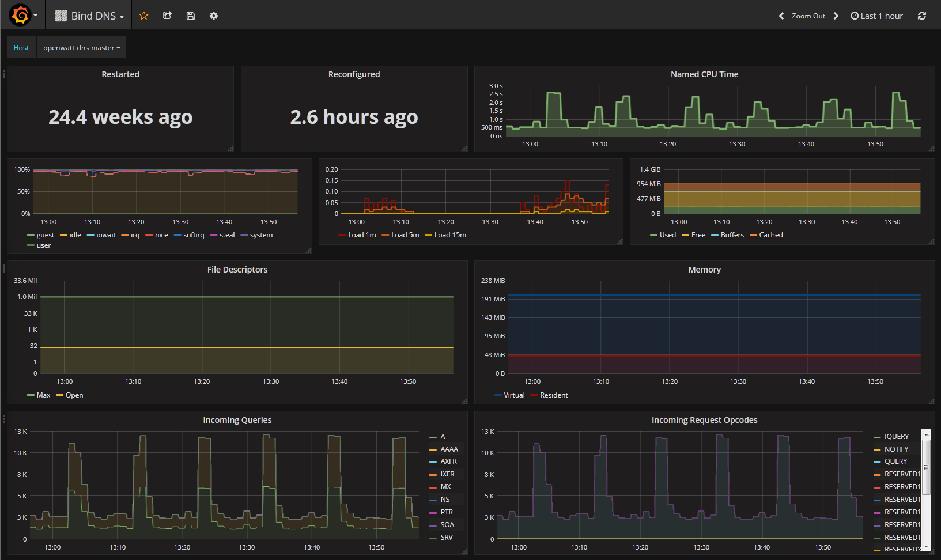Image resolution: width=941 pixels, height=560 pixels.
Task: Open the Incoming Queries panel title menu
Action: (237, 420)
